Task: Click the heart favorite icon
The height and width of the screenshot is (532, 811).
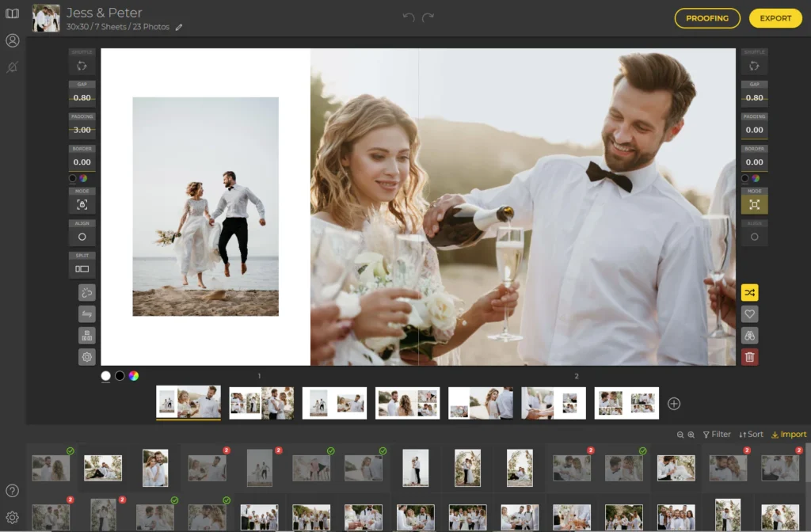Action: [x=749, y=314]
